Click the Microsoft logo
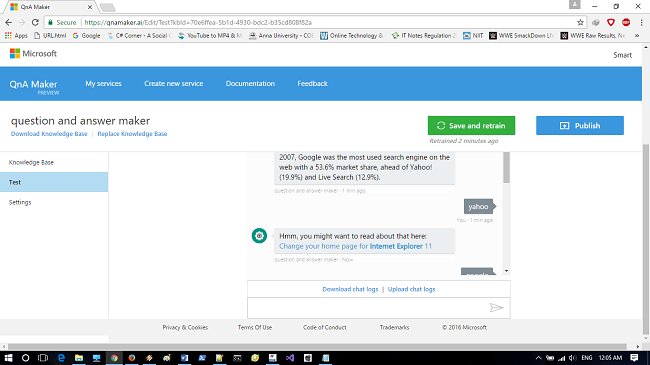Screen dimensions: 650x365 click(x=33, y=54)
